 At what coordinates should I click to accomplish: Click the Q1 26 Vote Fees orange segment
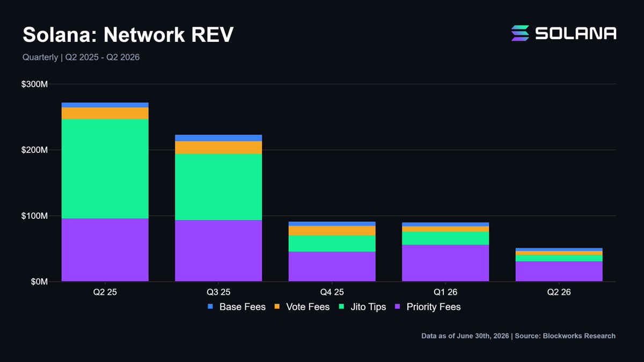tap(445, 229)
